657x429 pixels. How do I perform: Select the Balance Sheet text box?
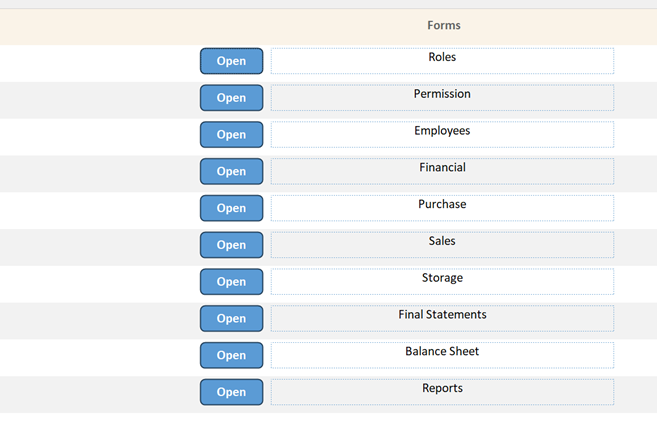[442, 355]
